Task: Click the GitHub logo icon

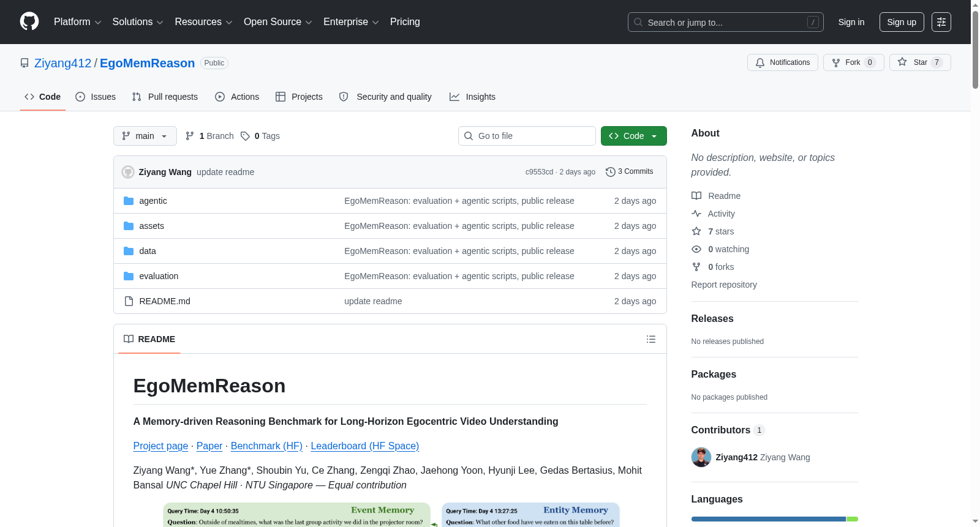Action: click(29, 21)
